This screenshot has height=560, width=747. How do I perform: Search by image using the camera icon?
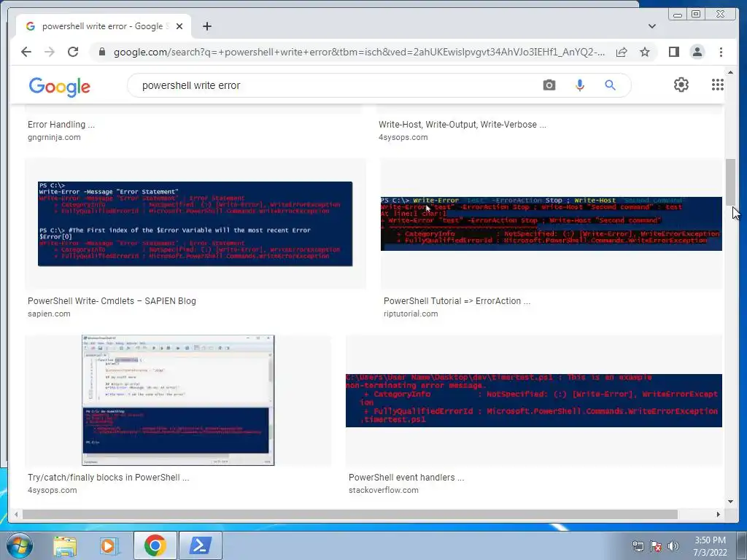[x=549, y=85]
